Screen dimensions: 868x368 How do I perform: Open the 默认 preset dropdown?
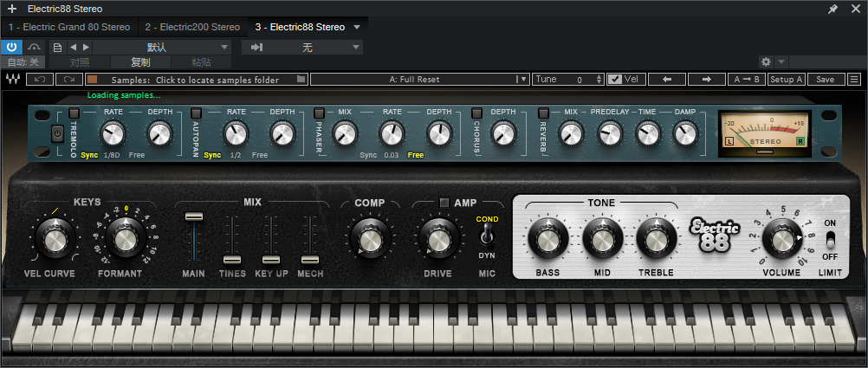pos(161,47)
